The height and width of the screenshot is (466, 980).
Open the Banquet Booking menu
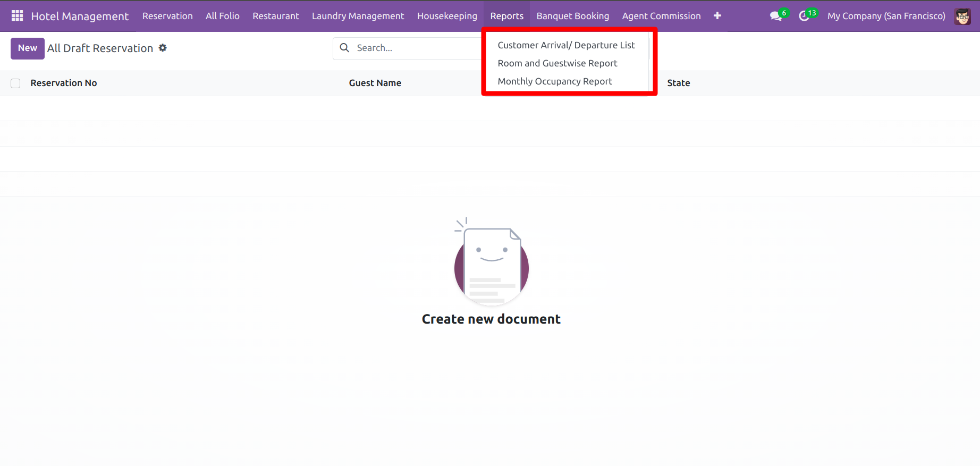click(572, 16)
